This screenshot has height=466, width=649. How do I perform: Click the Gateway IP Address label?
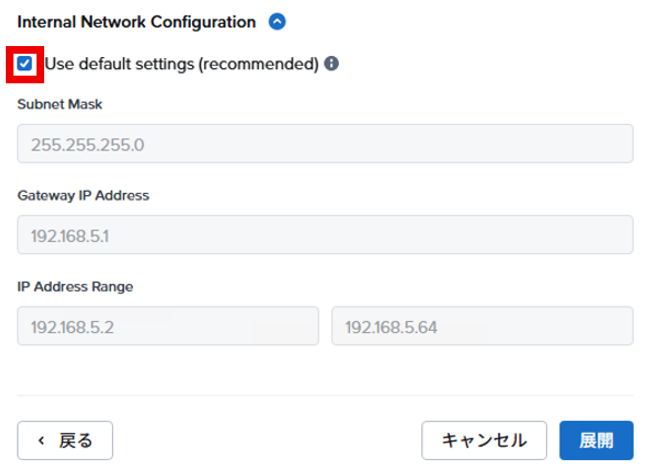pos(83,195)
